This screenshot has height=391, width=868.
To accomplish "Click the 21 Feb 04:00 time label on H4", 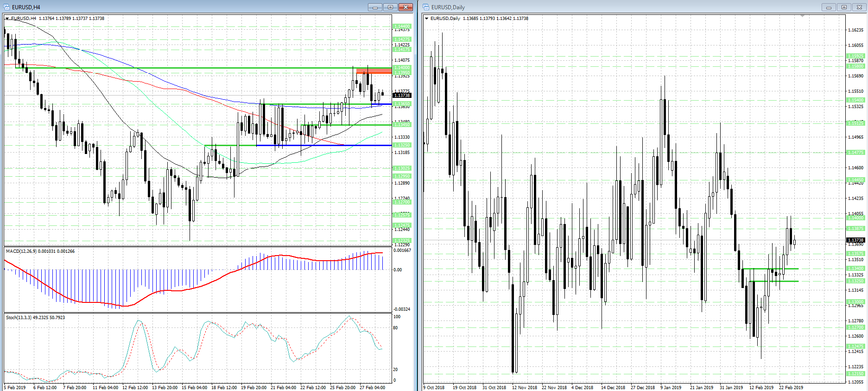I will click(x=283, y=388).
